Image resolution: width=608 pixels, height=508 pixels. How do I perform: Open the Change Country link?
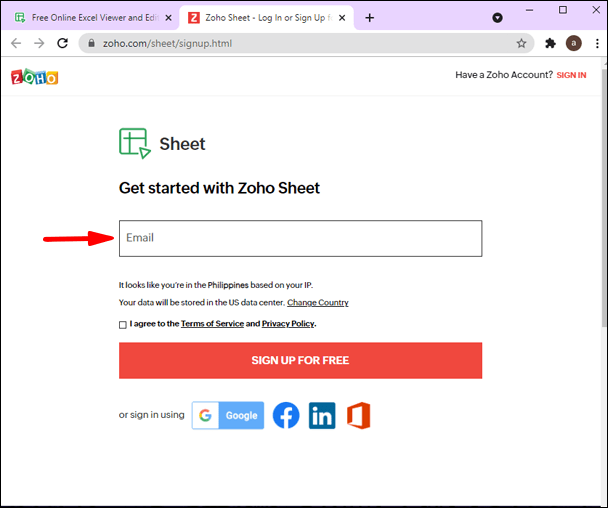[318, 302]
